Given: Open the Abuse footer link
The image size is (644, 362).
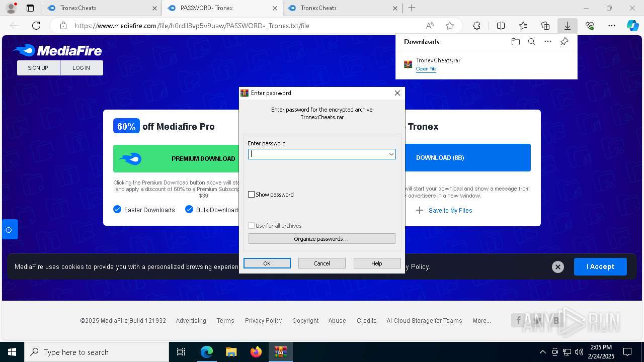Looking at the screenshot, I should (x=337, y=321).
